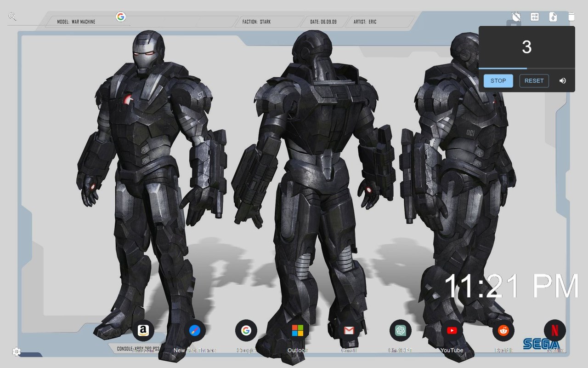Open the Gmail shortcut
588x368 pixels.
[349, 331]
